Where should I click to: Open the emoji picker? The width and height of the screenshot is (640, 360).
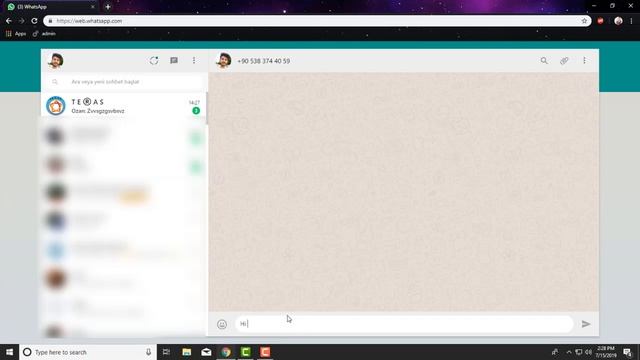tap(222, 324)
